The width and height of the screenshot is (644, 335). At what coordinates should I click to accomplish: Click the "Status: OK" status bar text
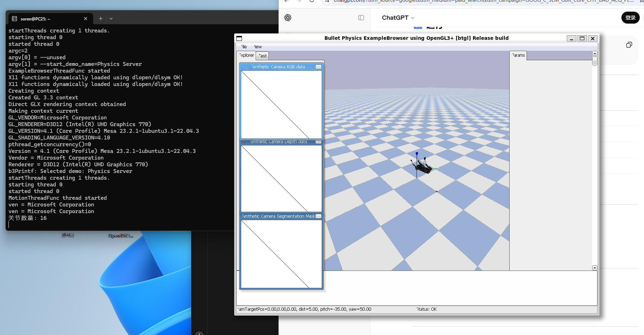(427, 309)
